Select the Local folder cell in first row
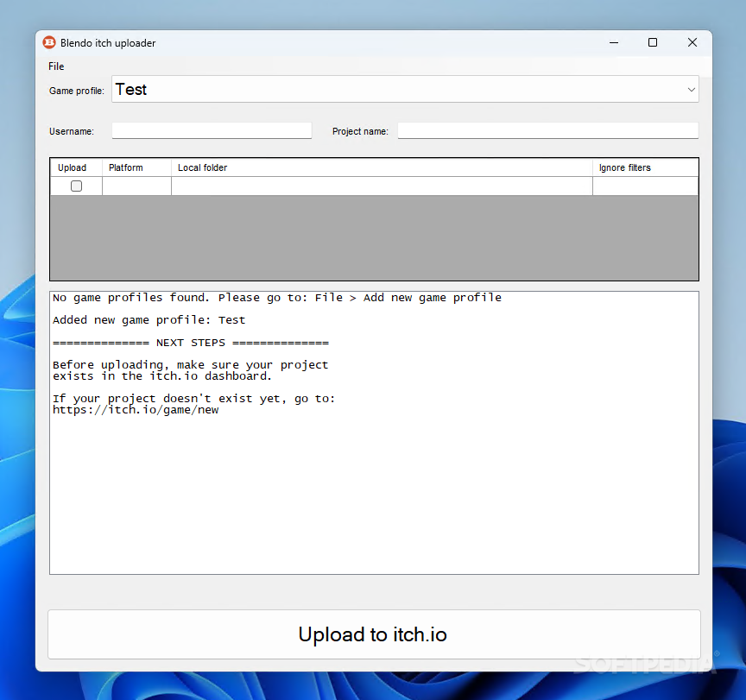 (382, 186)
